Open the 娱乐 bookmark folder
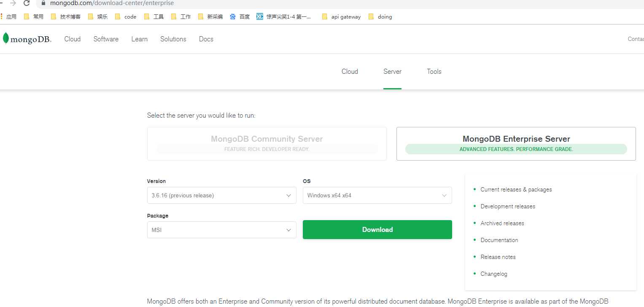The height and width of the screenshot is (307, 644). click(98, 17)
